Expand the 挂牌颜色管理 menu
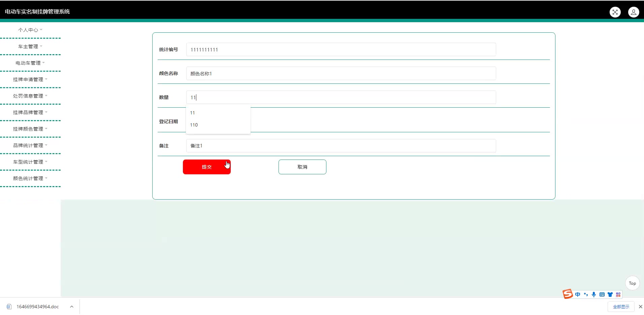The image size is (644, 315). point(30,129)
